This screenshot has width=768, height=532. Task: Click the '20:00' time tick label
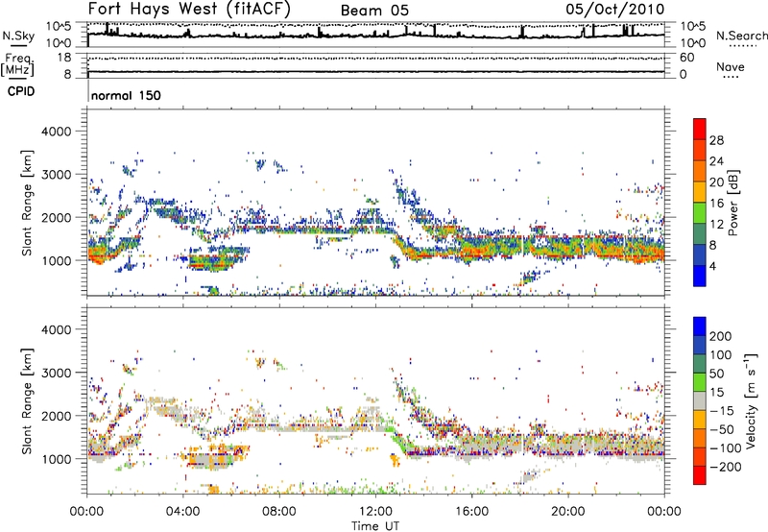tap(568, 512)
